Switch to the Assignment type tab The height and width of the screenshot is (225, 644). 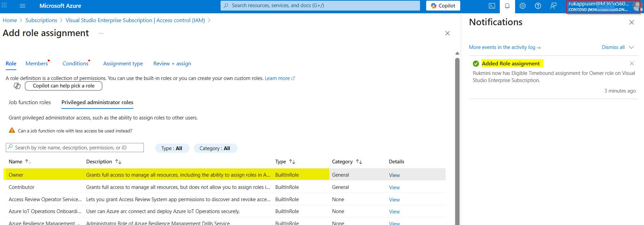pos(123,64)
